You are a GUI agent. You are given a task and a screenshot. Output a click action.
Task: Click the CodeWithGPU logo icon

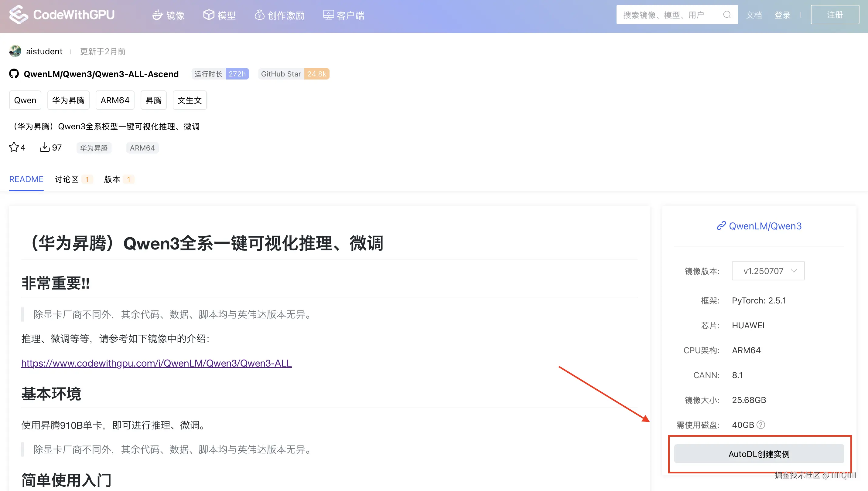[19, 15]
